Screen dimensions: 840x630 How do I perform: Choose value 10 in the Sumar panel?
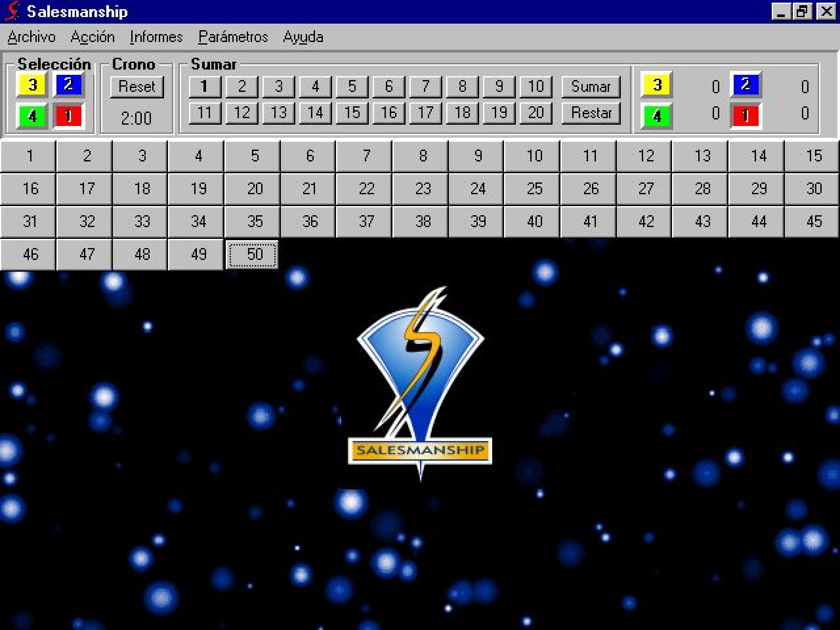(x=535, y=87)
